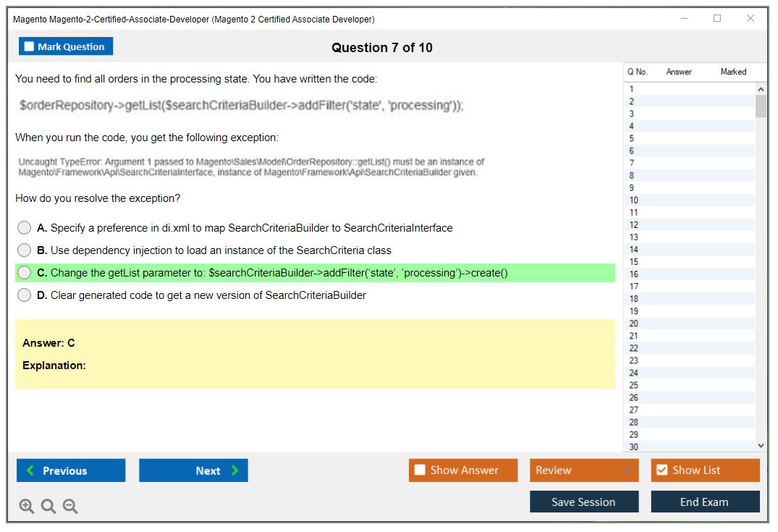Click the End Exam button
The width and height of the screenshot is (778, 532).
click(705, 502)
